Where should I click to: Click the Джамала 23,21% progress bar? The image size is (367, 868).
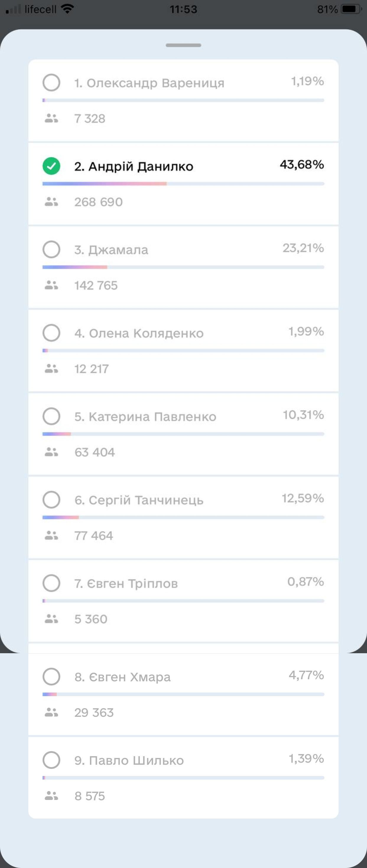click(183, 267)
